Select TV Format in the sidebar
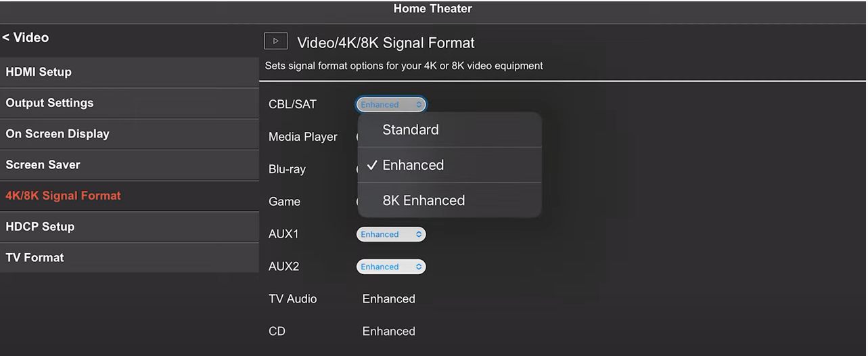Screen dimensions: 868x356 click(x=129, y=258)
